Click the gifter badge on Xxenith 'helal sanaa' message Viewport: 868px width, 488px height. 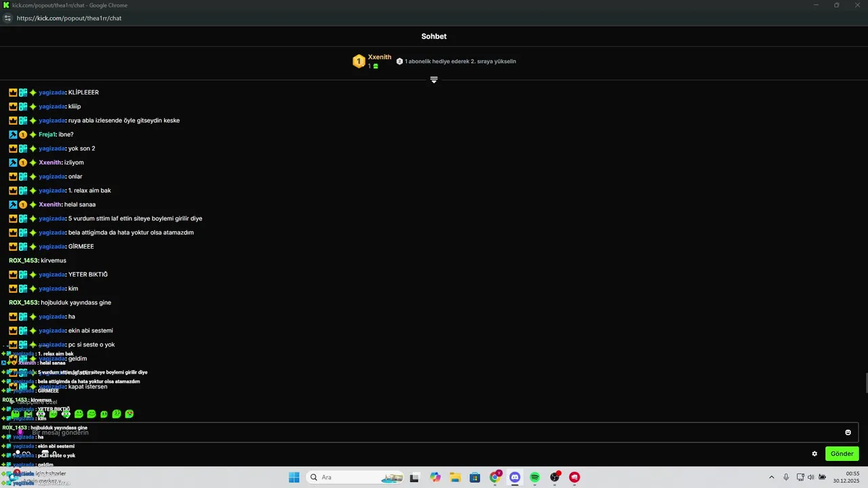pos(23,205)
